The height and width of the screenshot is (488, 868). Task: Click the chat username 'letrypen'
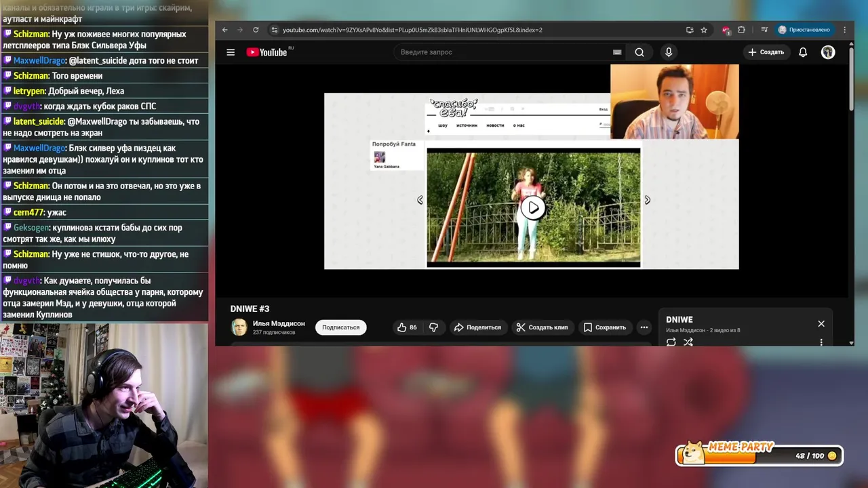[x=29, y=91]
